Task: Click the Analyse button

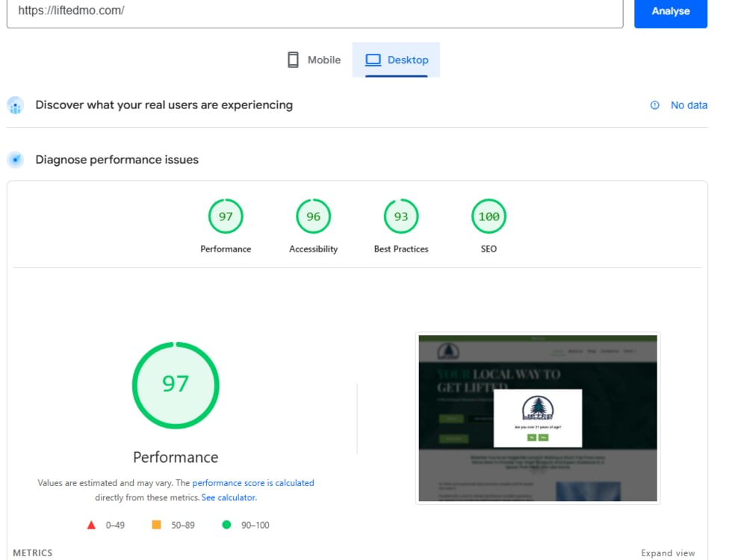Action: tap(670, 11)
